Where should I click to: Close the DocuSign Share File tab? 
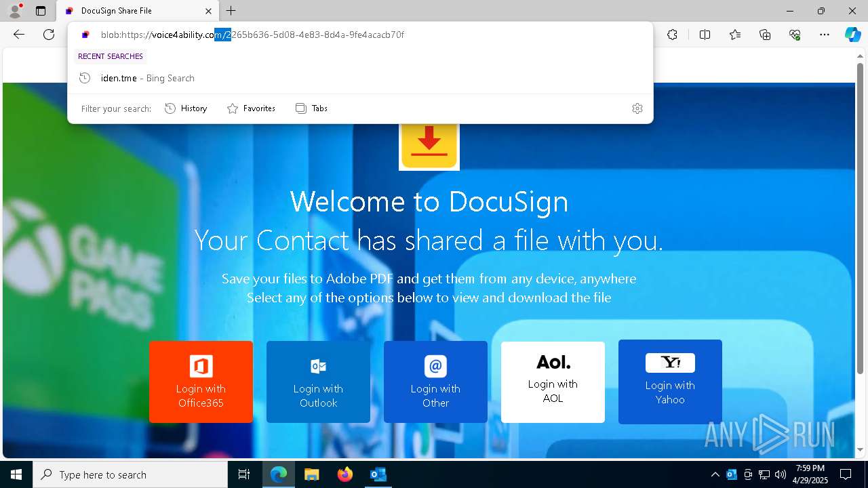[x=209, y=11]
